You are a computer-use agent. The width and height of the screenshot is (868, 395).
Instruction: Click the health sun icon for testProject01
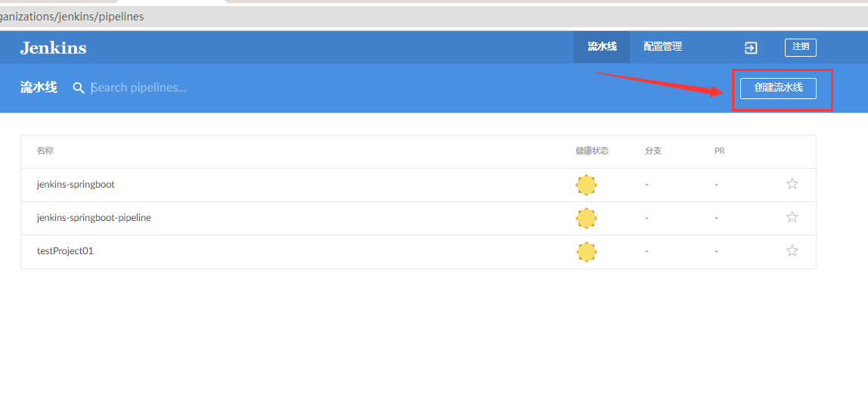pyautogui.click(x=586, y=252)
